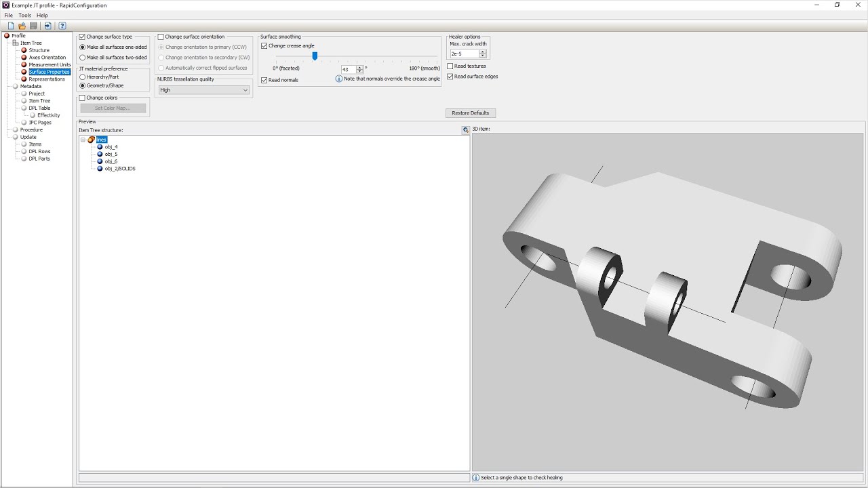Click the Restore Defaults button
The width and height of the screenshot is (868, 488).
pyautogui.click(x=471, y=113)
